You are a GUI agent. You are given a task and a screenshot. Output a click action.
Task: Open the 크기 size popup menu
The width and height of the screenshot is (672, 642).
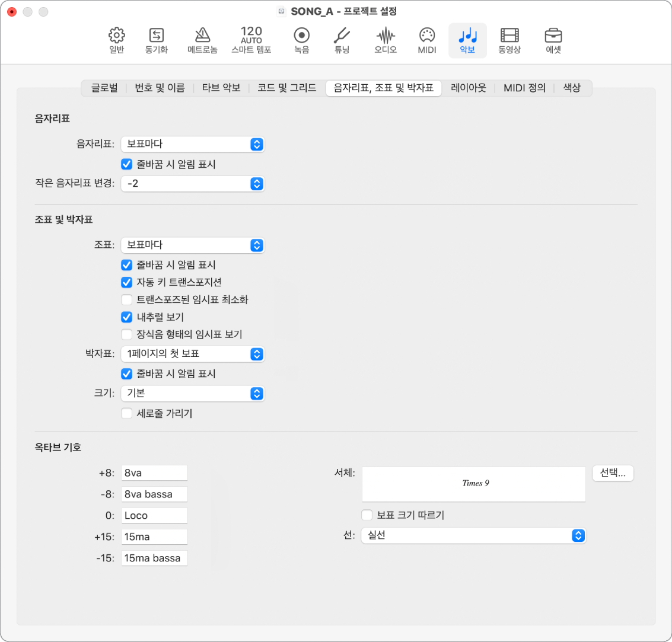192,393
